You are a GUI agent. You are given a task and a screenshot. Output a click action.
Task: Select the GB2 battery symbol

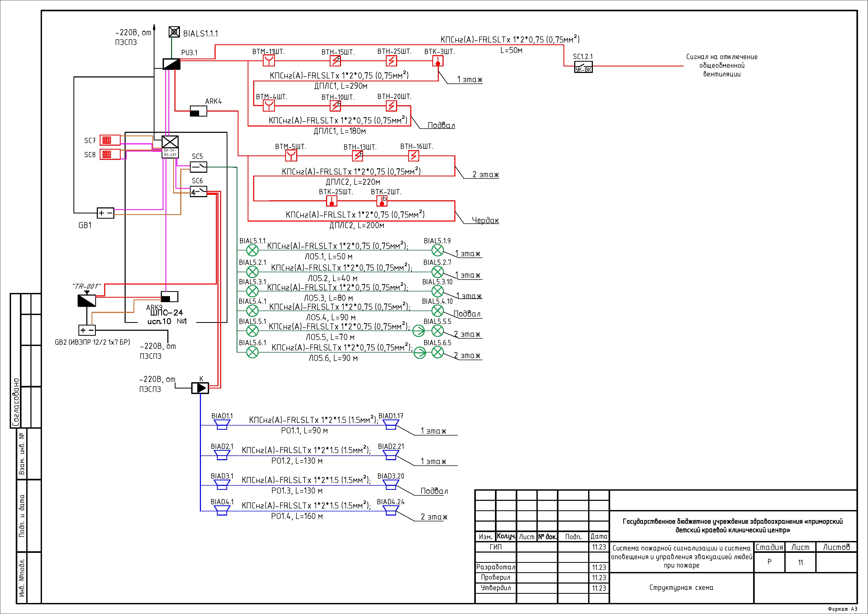(87, 330)
